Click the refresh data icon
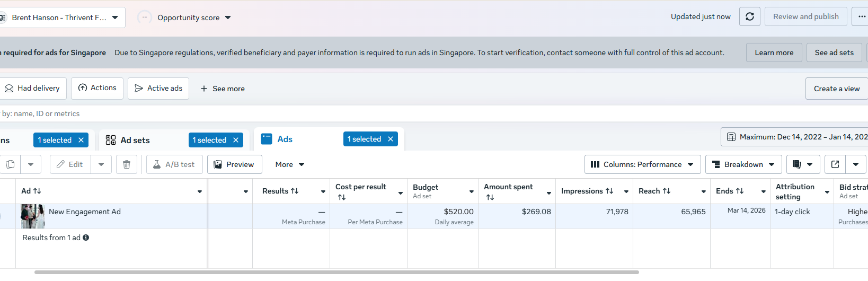Viewport: 868px width, 281px height. [x=749, y=17]
